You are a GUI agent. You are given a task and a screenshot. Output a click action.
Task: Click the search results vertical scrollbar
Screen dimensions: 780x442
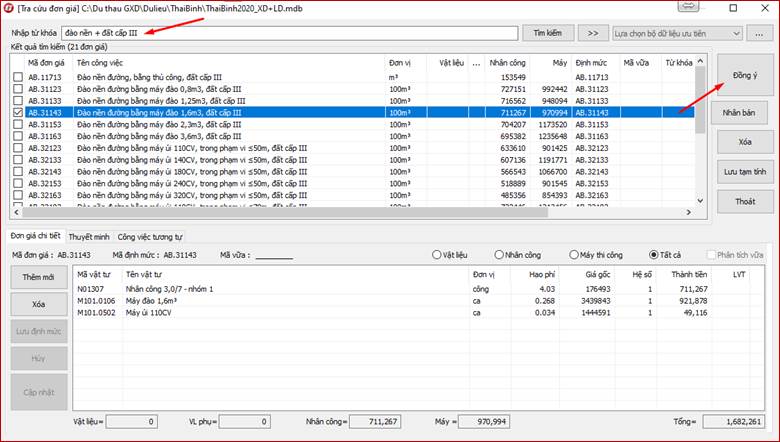click(700, 140)
